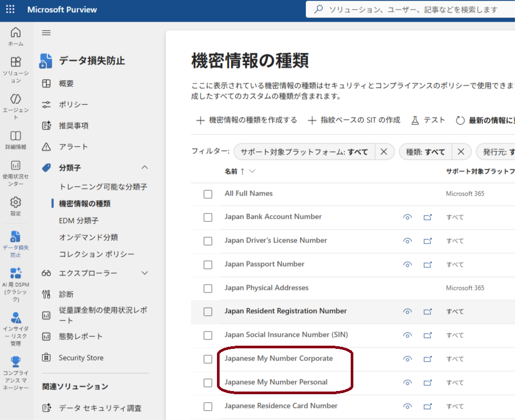This screenshot has width=515, height=420.
Task: Check the Japan Physical Addresses checkbox
Action: [208, 288]
